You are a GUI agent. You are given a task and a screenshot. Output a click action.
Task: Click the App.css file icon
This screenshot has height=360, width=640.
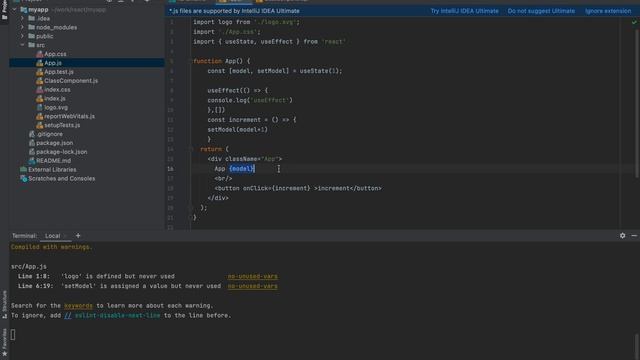(40, 54)
